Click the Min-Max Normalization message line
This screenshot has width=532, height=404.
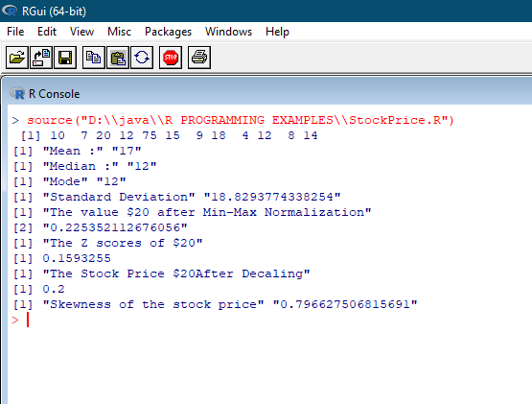point(192,212)
